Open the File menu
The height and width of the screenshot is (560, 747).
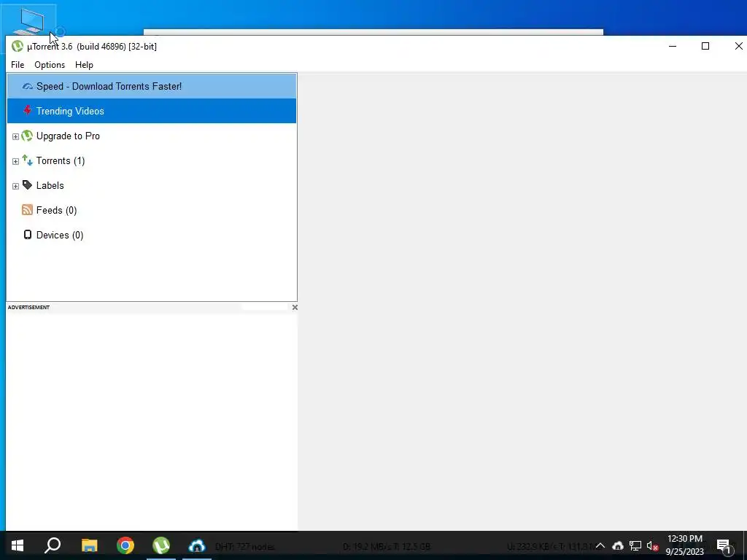pos(18,65)
